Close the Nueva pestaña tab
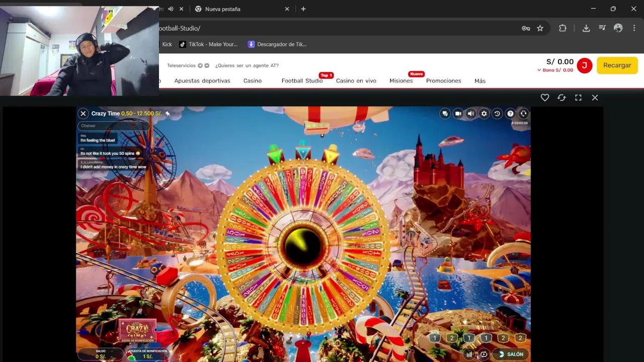 pos(287,9)
